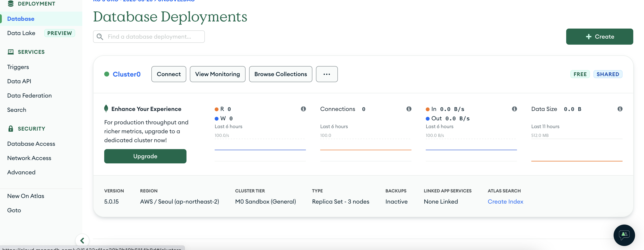
Task: Open Network Access settings
Action: coord(29,158)
